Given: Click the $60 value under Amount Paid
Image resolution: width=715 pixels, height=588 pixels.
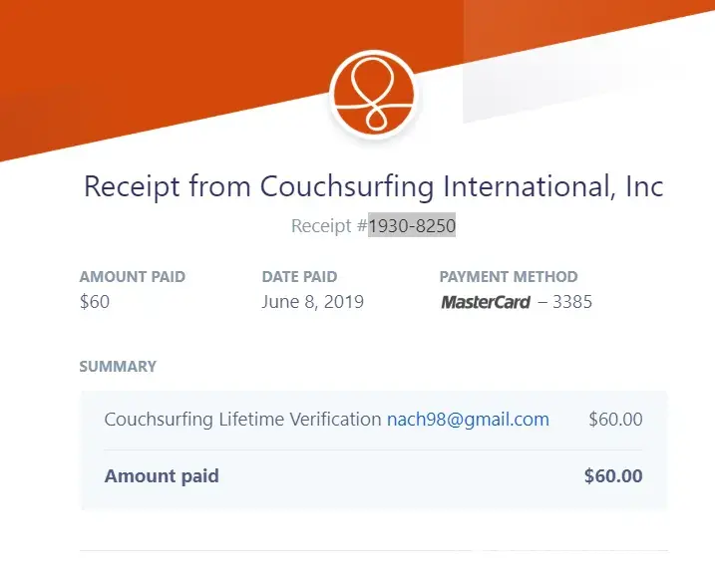Looking at the screenshot, I should (95, 301).
